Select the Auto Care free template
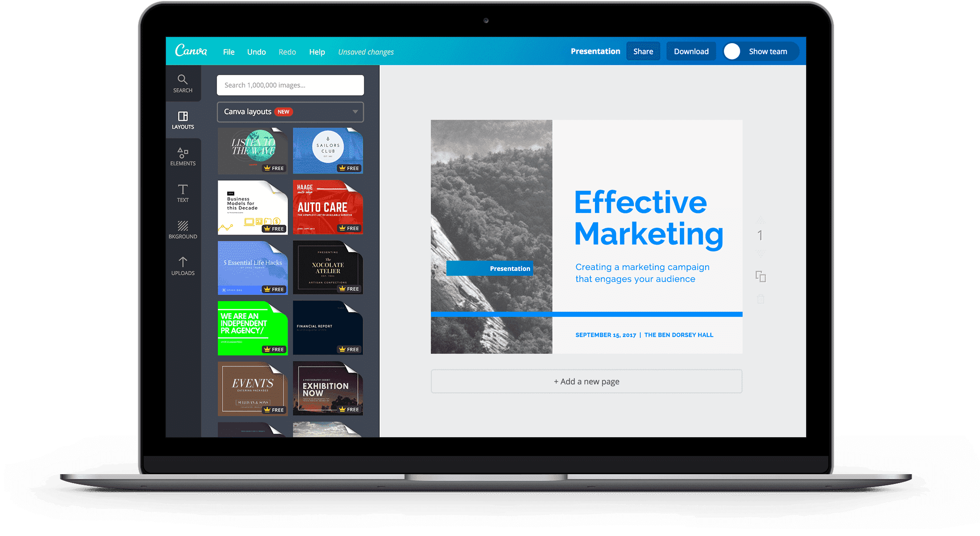This screenshot has height=536, width=980. tap(329, 204)
